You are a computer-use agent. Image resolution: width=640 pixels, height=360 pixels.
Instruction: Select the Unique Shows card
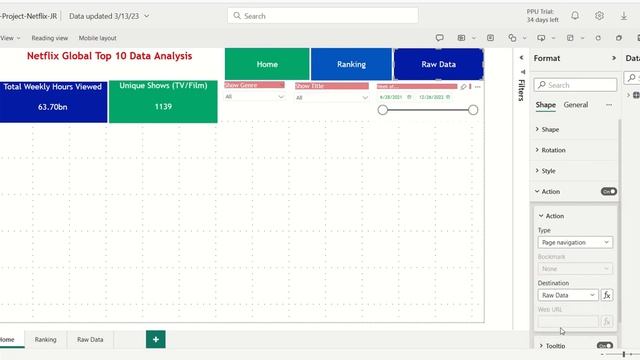coord(163,102)
